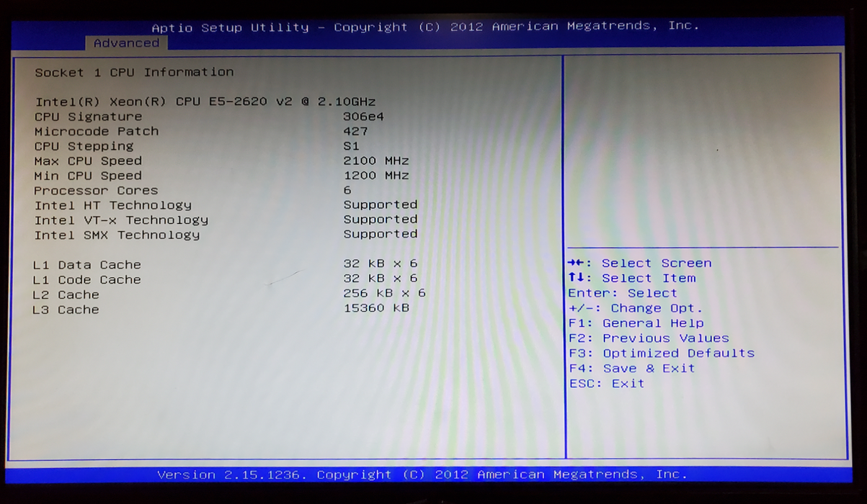
Task: Select the Min CPU Speed label
Action: [88, 176]
